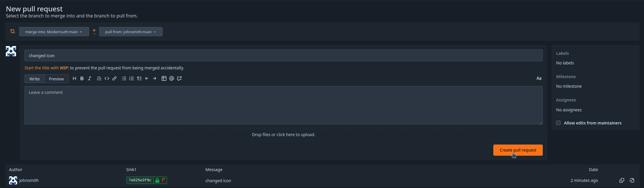
Task: Enable Allow edits from maintainers
Action: tap(558, 123)
